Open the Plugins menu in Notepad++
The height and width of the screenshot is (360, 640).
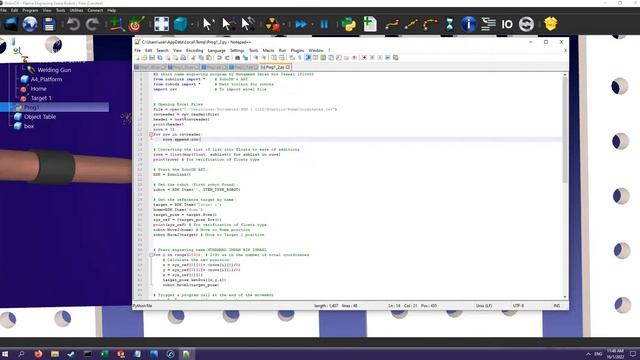pyautogui.click(x=297, y=51)
